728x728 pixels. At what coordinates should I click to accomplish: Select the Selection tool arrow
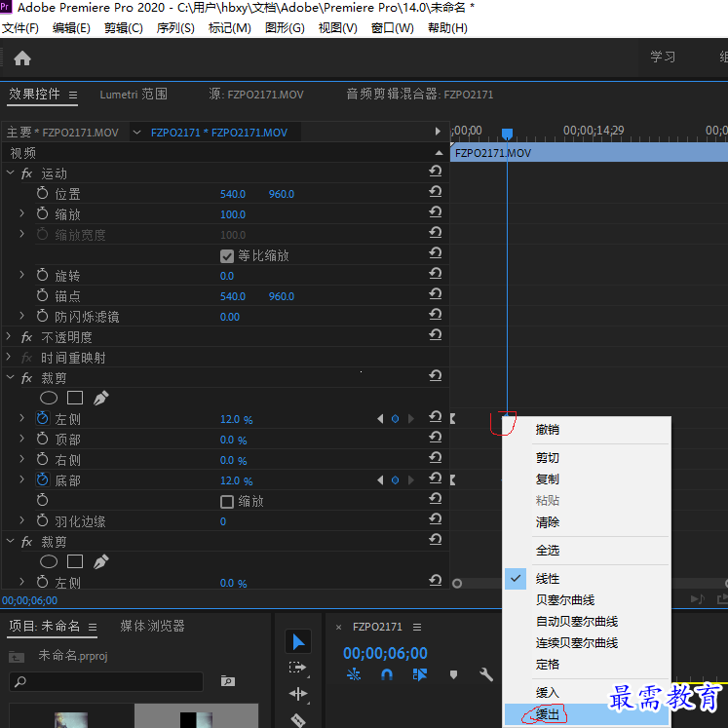pos(298,642)
